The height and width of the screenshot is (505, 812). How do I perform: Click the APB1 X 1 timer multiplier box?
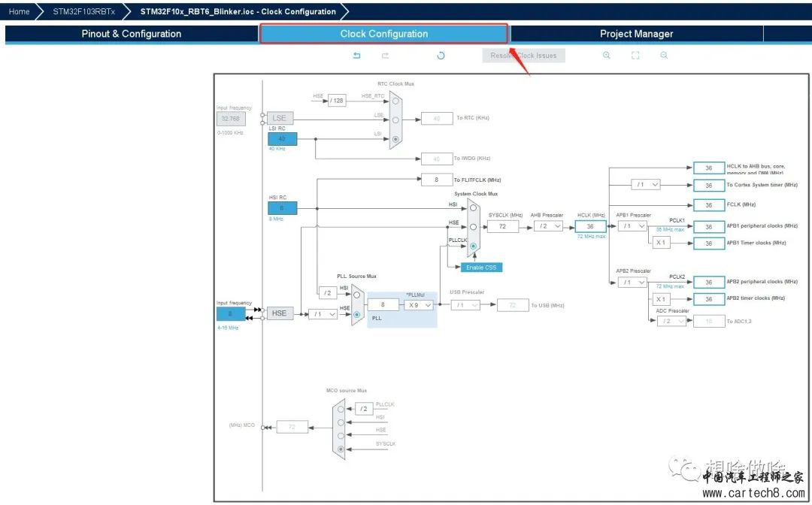[x=661, y=242]
